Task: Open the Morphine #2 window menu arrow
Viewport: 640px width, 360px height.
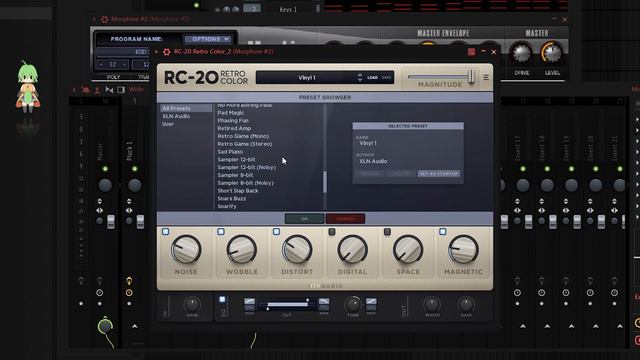Action: pyautogui.click(x=94, y=19)
